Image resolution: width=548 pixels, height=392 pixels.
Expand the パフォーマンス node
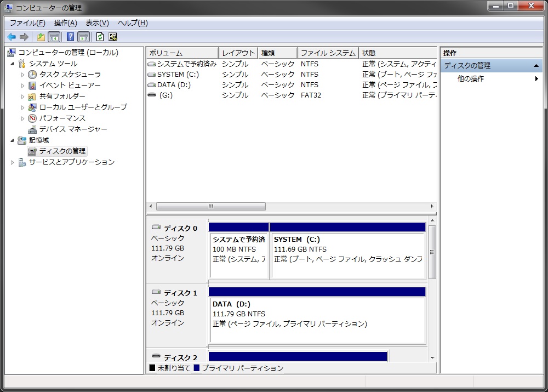(x=22, y=118)
